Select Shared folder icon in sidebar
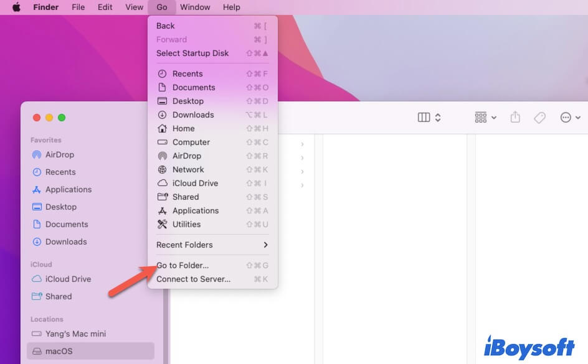The image size is (588, 364). click(x=37, y=296)
